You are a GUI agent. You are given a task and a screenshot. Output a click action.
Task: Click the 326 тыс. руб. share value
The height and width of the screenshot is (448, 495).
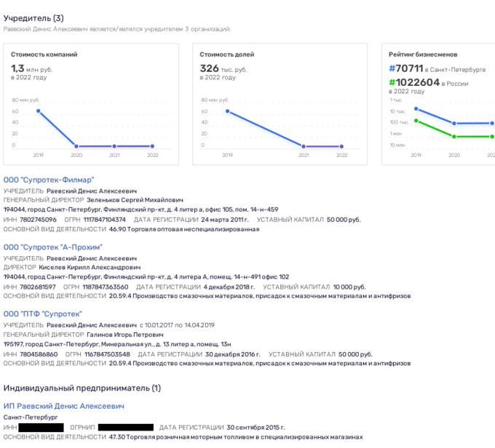click(x=223, y=68)
